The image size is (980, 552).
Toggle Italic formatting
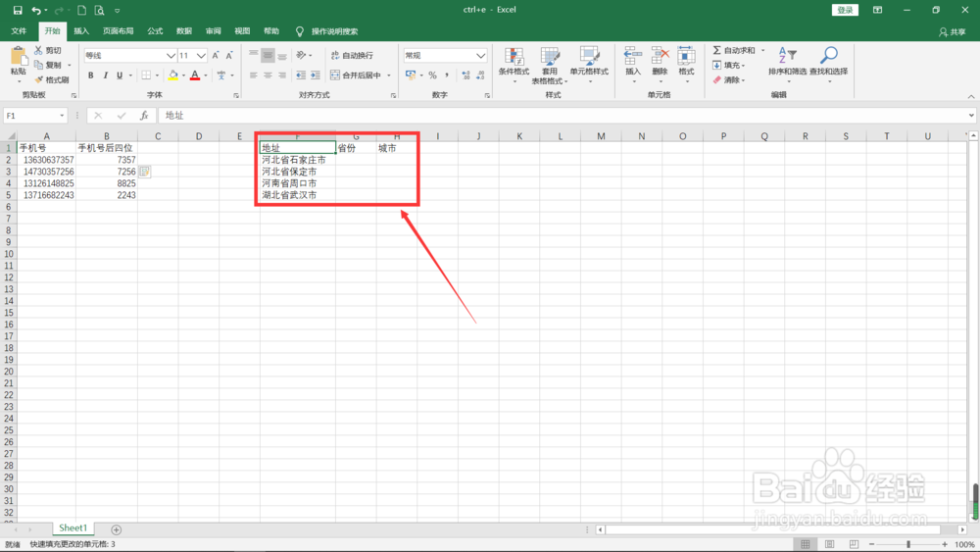tap(105, 75)
